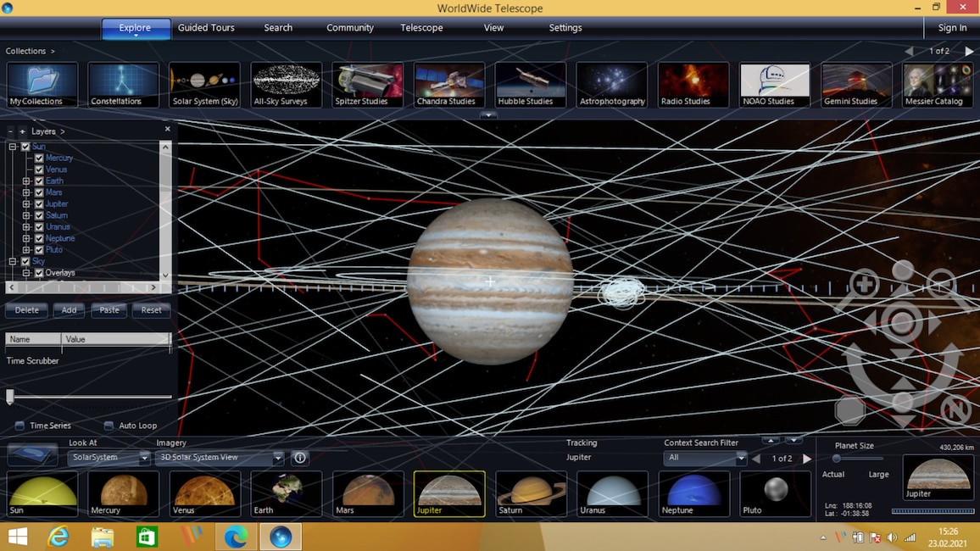Click the Add button
Screen dimensions: 980x551
69,310
